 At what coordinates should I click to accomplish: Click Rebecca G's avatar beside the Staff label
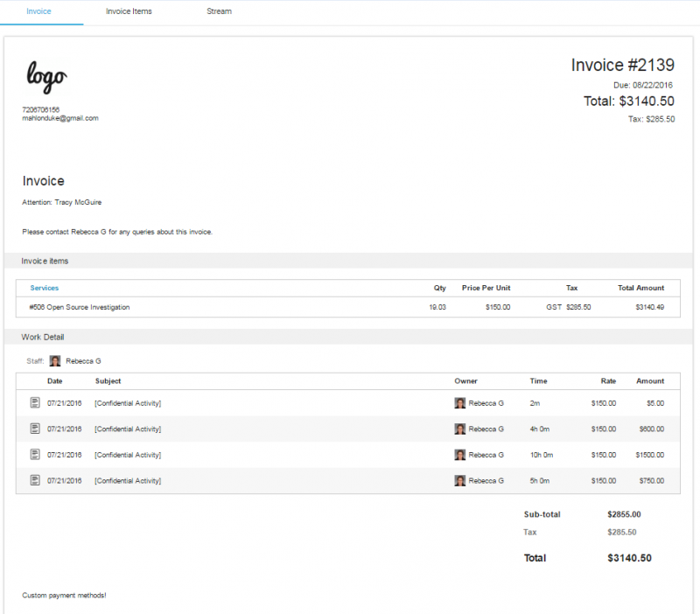pos(55,360)
